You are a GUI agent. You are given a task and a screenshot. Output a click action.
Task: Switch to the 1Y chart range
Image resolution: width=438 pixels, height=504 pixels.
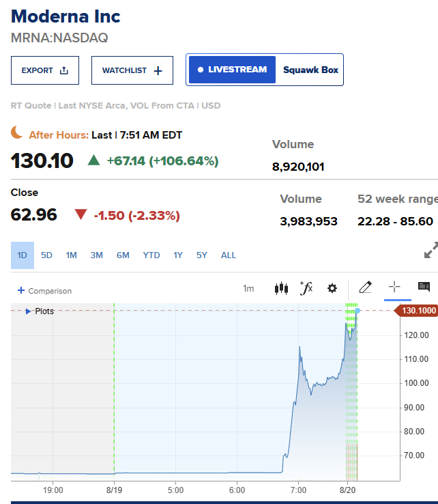[x=178, y=255]
